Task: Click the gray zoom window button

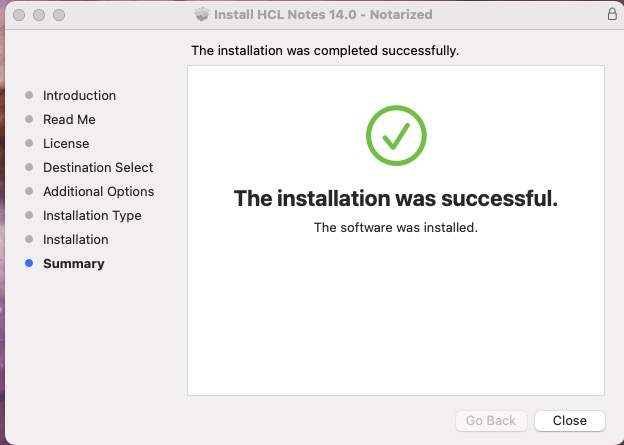Action: tap(59, 16)
